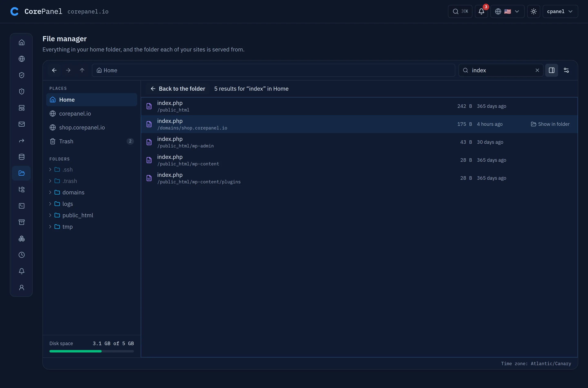Go up one folder level
The width and height of the screenshot is (588, 388).
pyautogui.click(x=82, y=70)
